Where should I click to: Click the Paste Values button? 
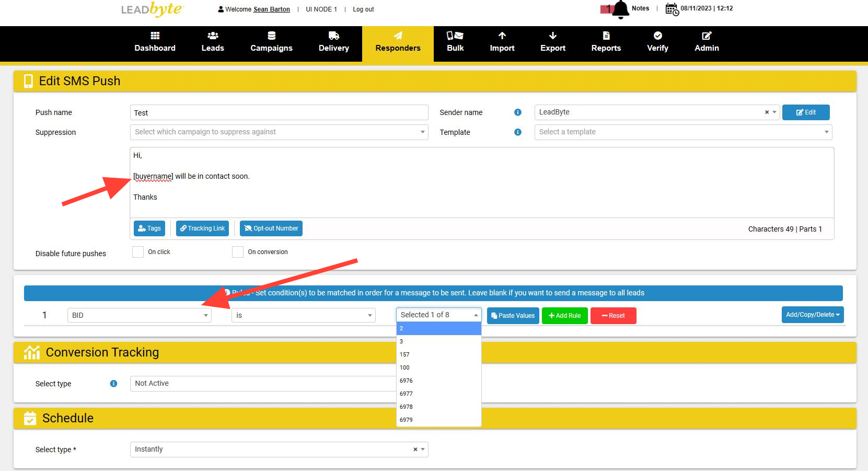[x=513, y=316]
